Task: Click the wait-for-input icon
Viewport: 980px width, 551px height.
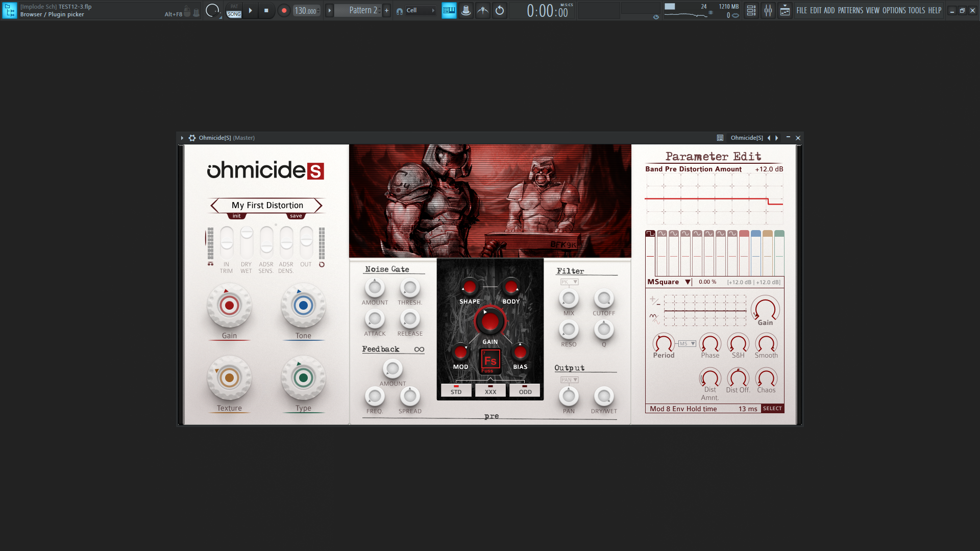Action: click(x=483, y=10)
